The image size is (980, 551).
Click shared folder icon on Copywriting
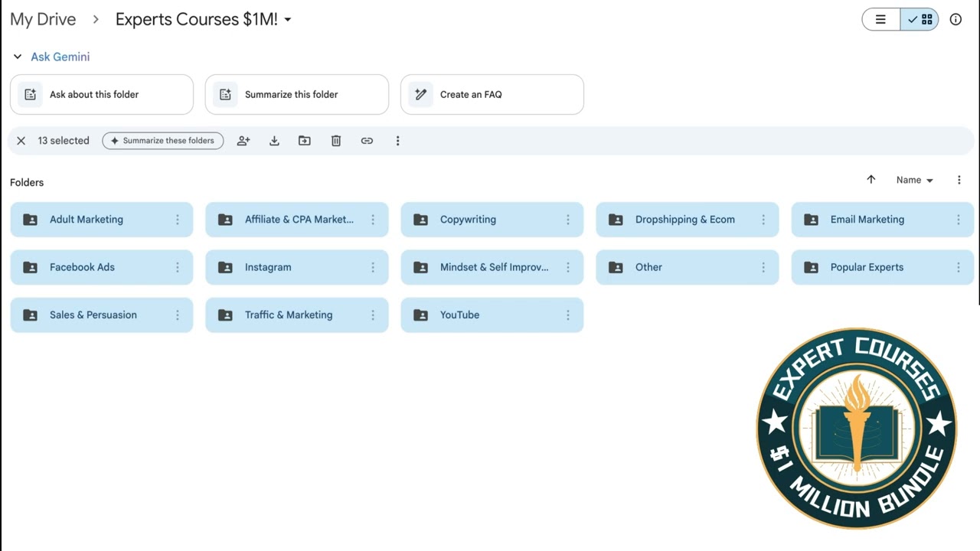tap(420, 220)
